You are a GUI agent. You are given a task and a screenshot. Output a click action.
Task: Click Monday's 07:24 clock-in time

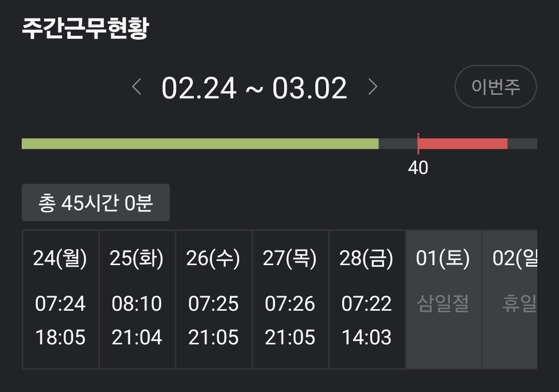click(x=60, y=303)
